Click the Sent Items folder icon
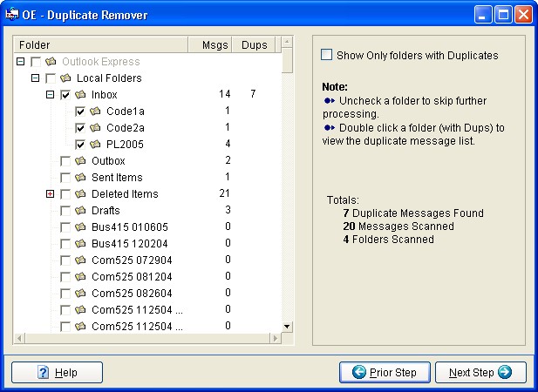The image size is (538, 392). (x=80, y=177)
